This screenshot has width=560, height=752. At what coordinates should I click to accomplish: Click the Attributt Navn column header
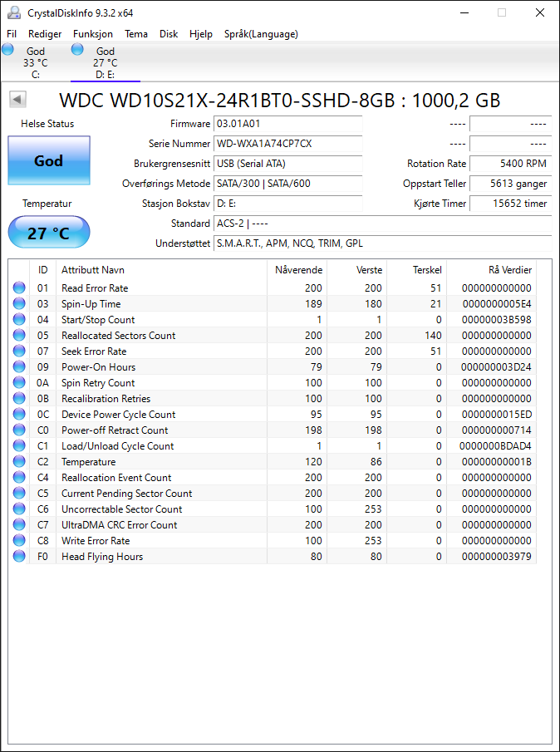click(x=161, y=270)
